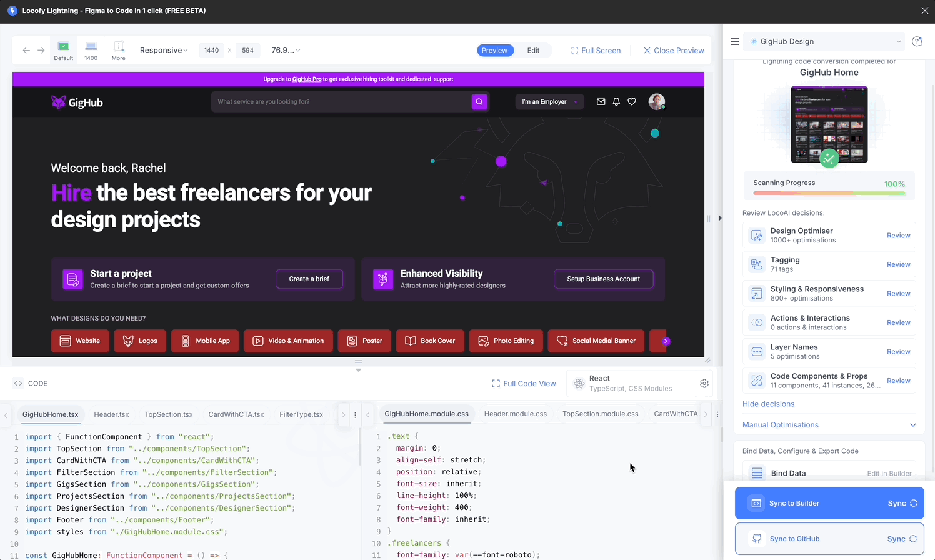
Task: Click the GigHub Home design thumbnail
Action: pos(829,125)
